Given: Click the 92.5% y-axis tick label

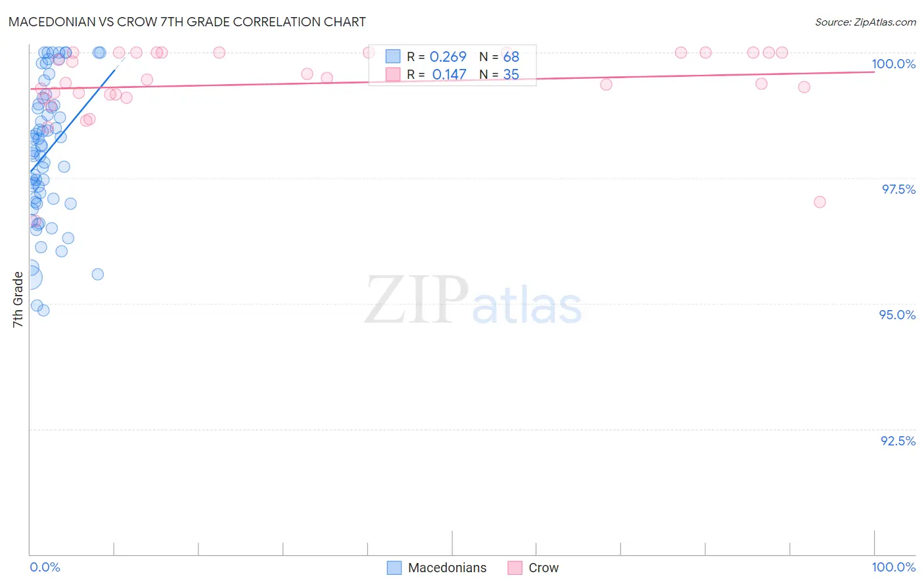Looking at the screenshot, I should click(x=898, y=441).
